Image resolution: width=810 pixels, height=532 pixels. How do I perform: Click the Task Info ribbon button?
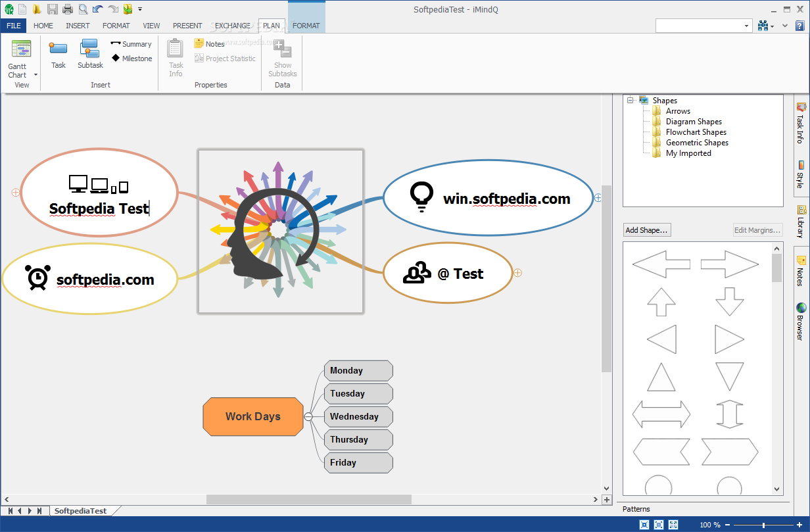tap(176, 59)
